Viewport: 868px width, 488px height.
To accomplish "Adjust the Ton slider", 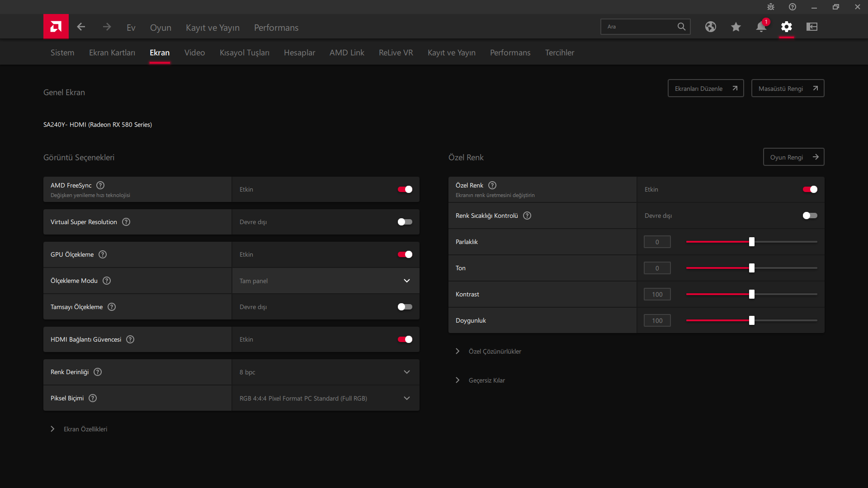I will tap(751, 268).
